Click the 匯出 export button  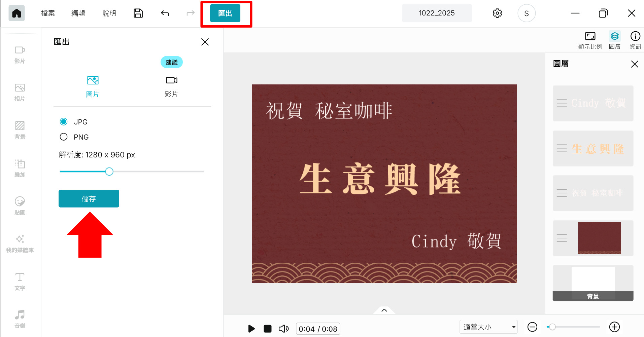pyautogui.click(x=225, y=13)
